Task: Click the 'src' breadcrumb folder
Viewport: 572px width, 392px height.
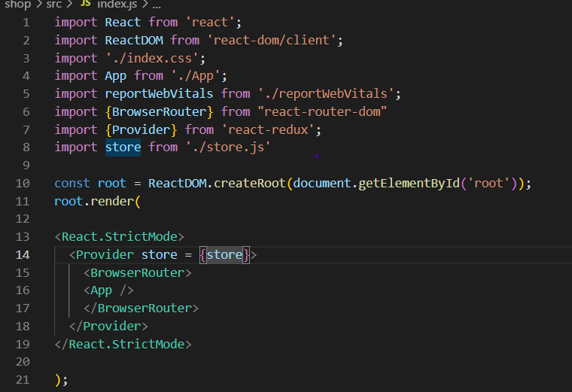Action: point(54,5)
